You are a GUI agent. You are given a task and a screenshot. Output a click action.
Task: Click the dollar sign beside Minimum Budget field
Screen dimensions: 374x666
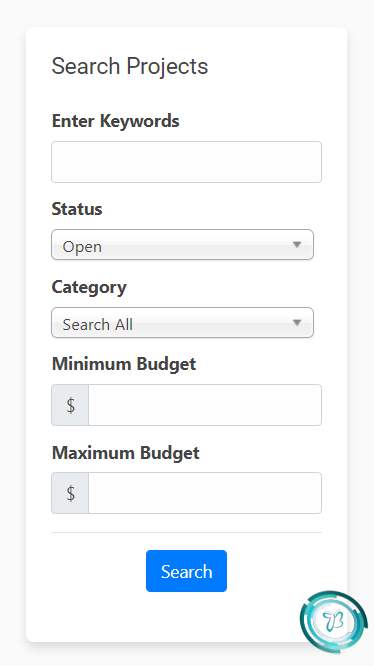pos(70,405)
